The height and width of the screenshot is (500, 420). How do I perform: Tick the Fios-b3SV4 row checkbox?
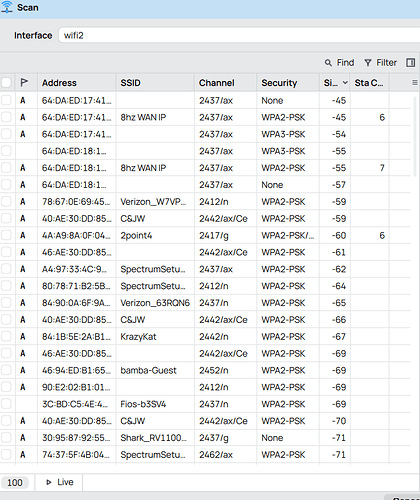(6, 404)
